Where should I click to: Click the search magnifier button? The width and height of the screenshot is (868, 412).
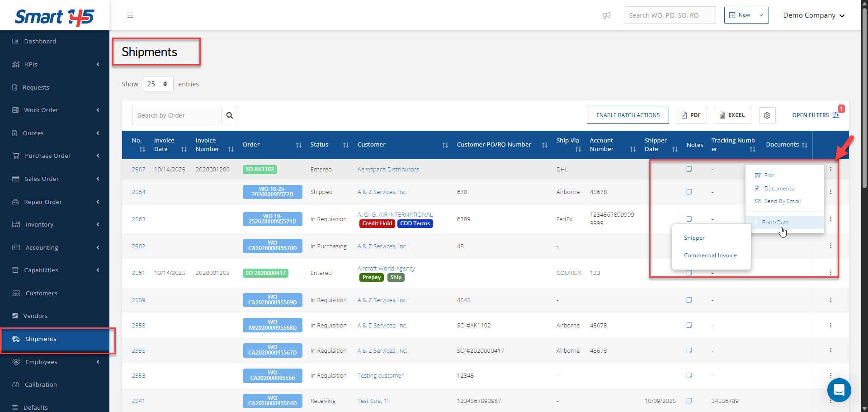[230, 115]
